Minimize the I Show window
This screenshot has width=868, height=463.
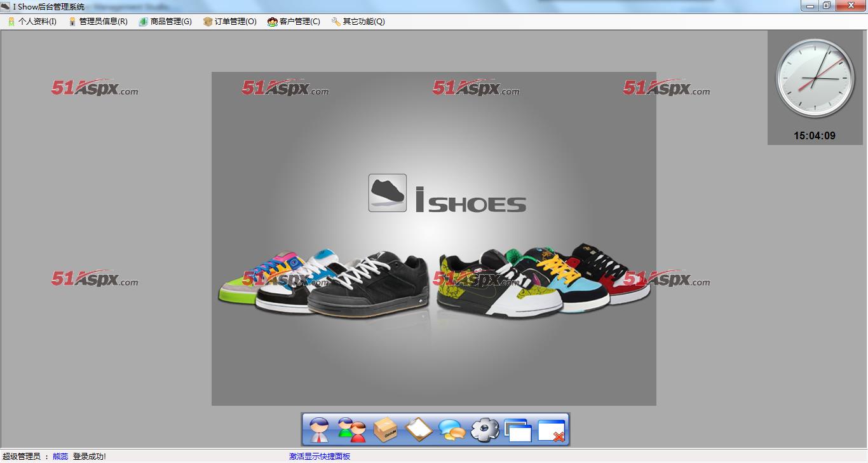pyautogui.click(x=810, y=6)
